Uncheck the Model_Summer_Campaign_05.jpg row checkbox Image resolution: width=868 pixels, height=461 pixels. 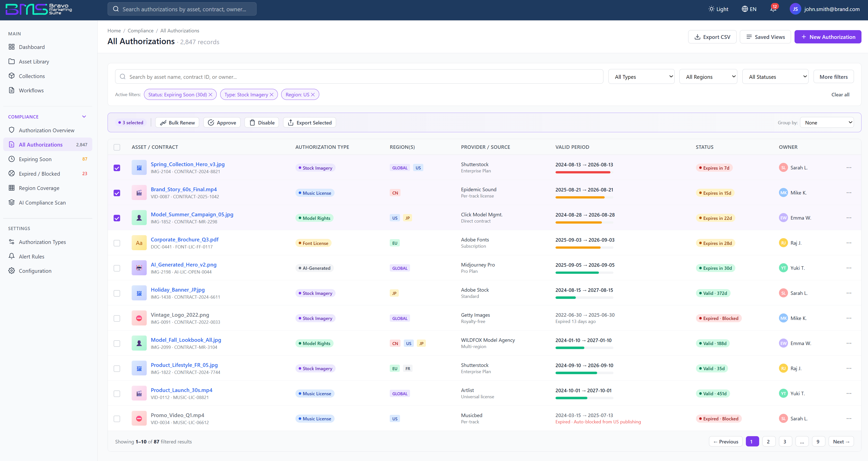coord(117,218)
